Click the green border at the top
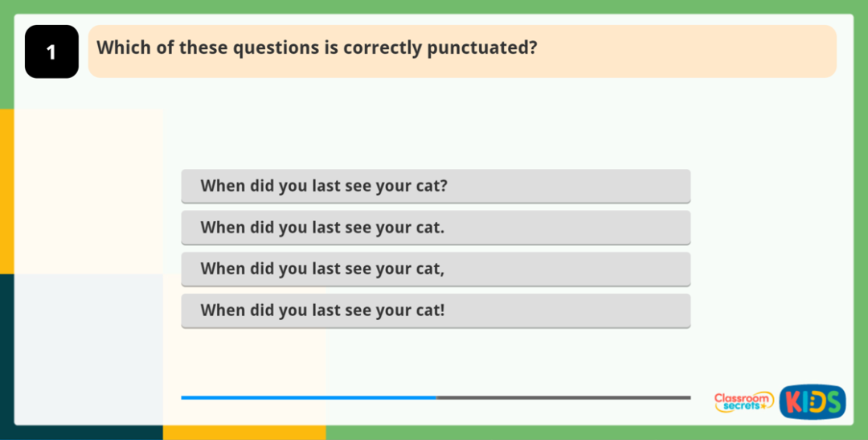Image resolution: width=868 pixels, height=440 pixels. 434,6
